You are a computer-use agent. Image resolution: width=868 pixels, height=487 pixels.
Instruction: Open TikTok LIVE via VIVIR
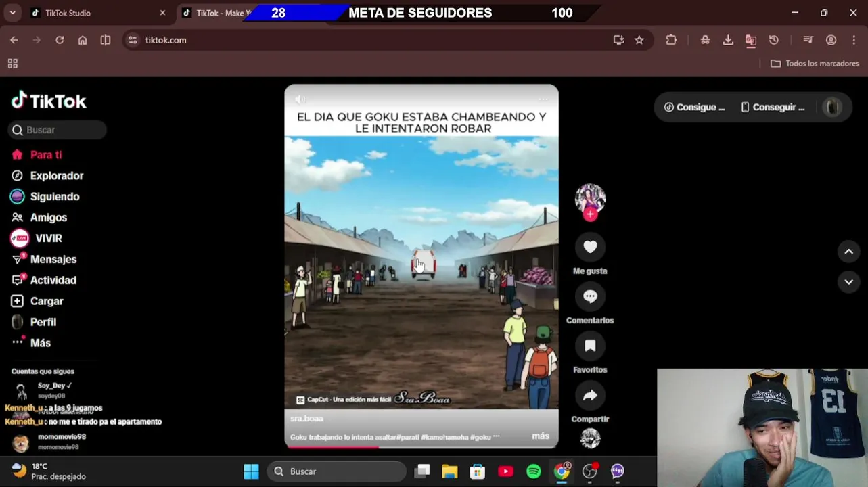point(37,239)
